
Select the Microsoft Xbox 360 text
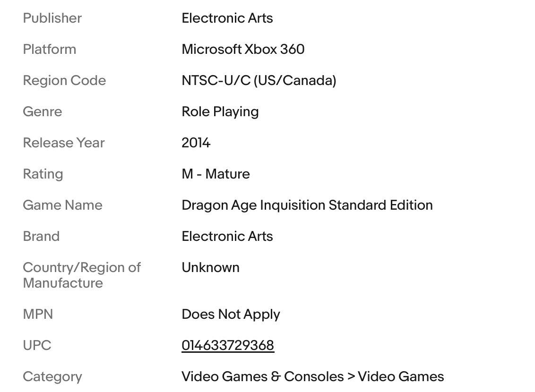tap(243, 49)
